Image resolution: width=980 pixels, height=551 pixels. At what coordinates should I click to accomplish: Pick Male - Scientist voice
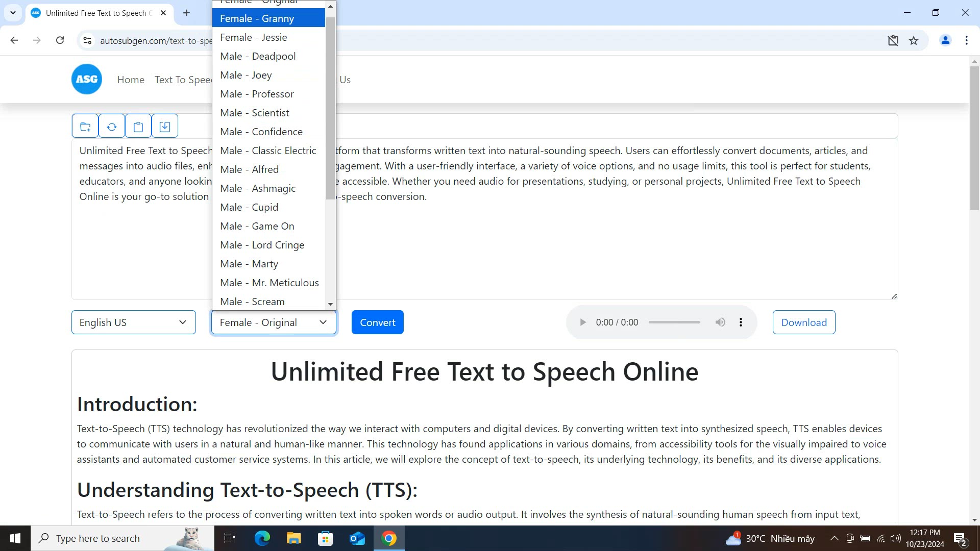coord(268,113)
